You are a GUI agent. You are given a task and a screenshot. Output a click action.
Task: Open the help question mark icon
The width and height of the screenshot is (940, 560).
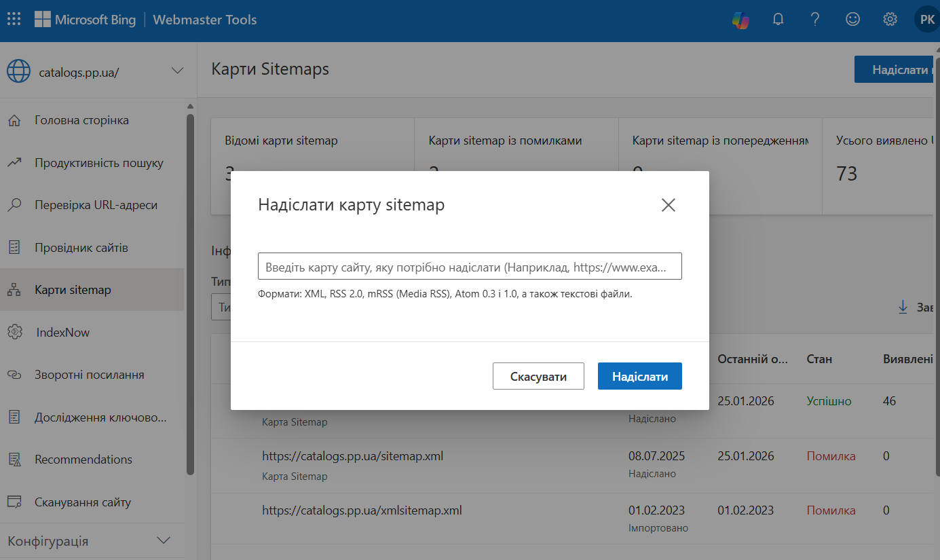point(816,20)
